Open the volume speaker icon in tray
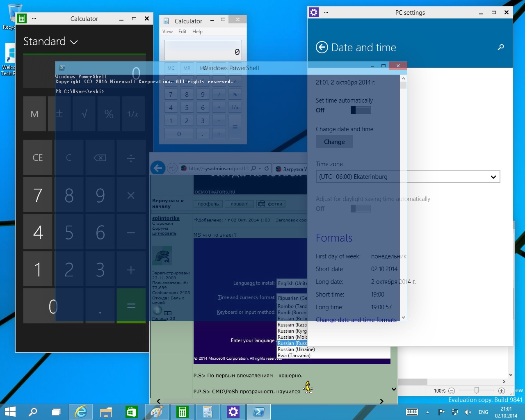 point(468,412)
